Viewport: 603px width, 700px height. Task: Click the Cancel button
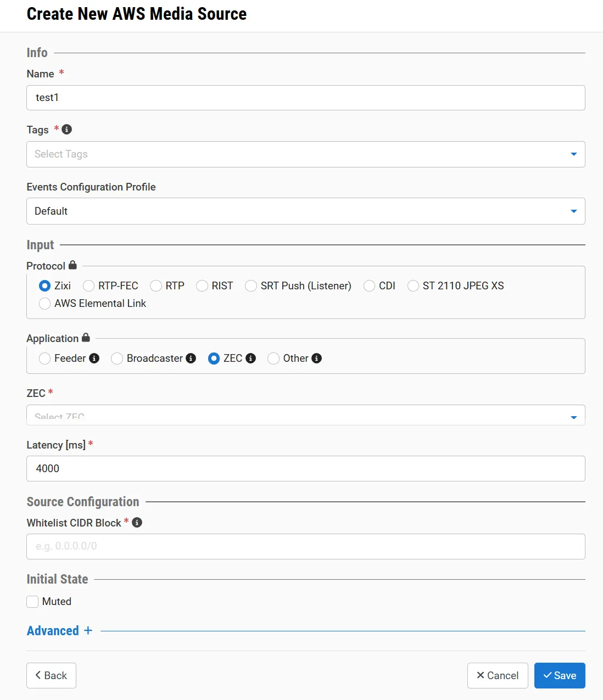click(498, 675)
